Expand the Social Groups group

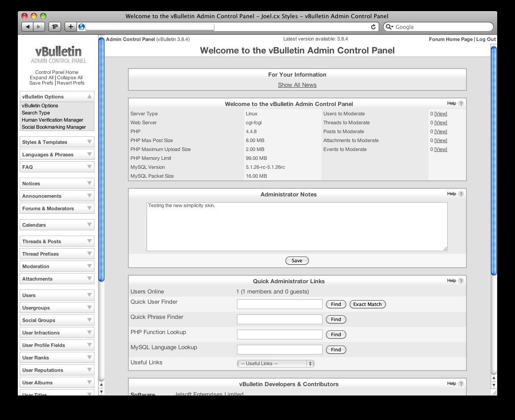pyautogui.click(x=90, y=320)
